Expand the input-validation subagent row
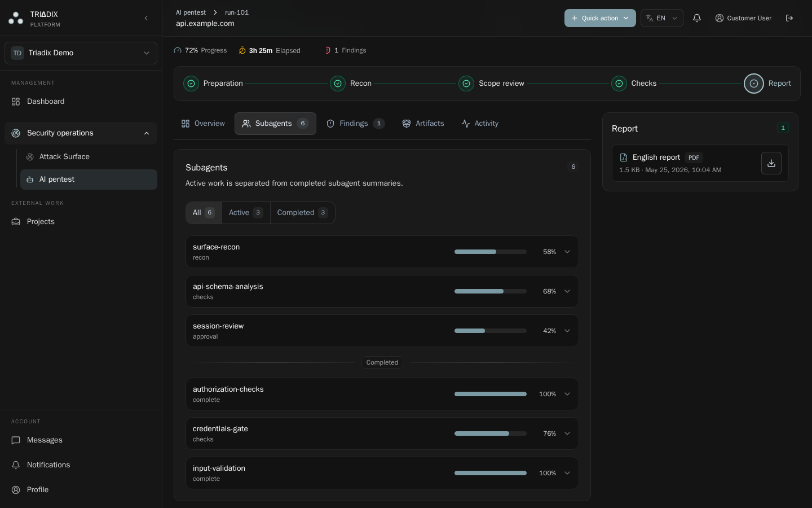 click(382, 473)
